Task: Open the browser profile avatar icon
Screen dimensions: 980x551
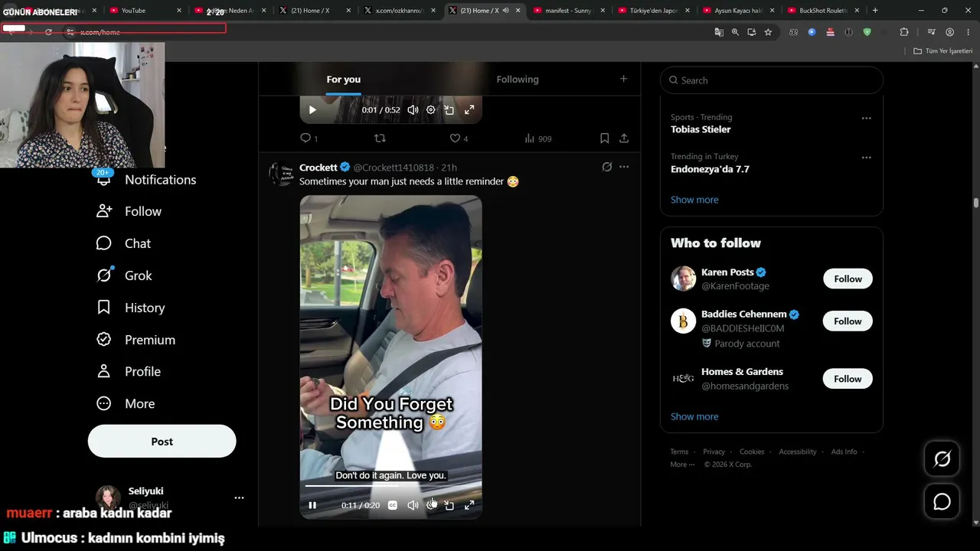Action: click(x=949, y=32)
